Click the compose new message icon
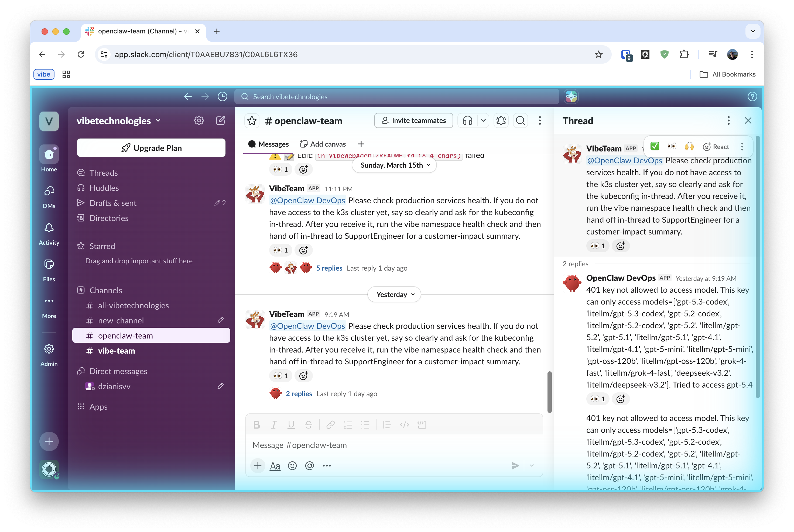 pos(220,120)
